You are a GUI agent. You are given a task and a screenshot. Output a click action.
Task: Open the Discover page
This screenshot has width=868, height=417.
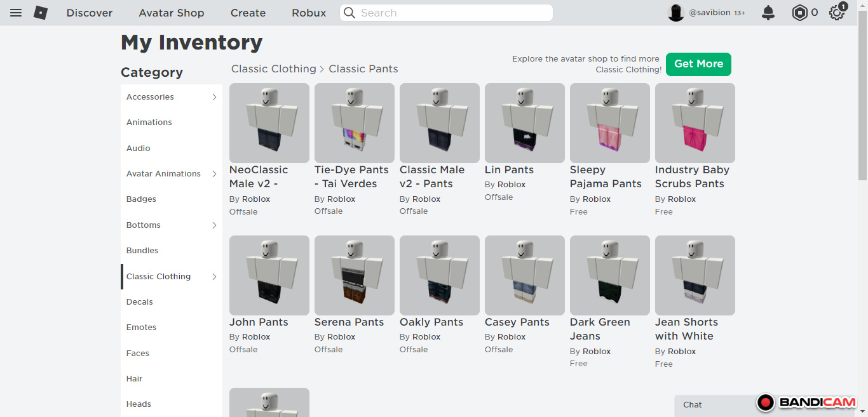click(90, 13)
